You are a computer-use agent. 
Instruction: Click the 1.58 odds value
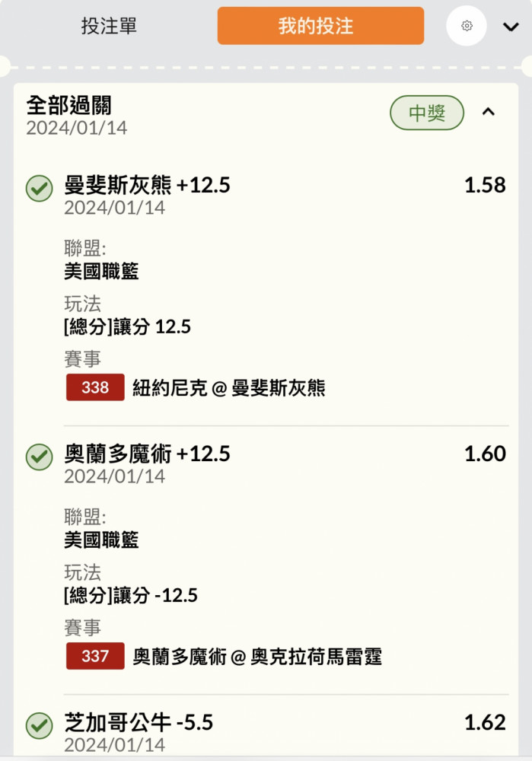coord(485,185)
